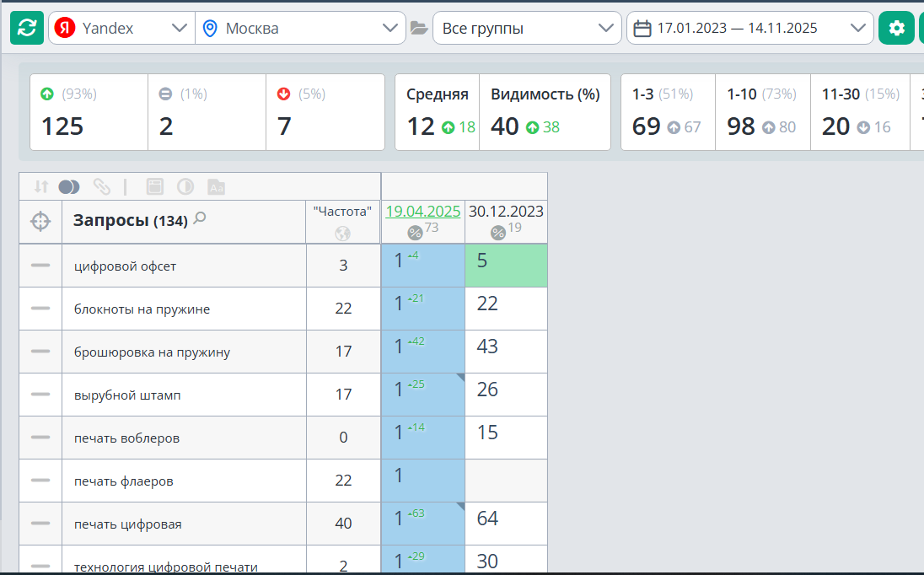924x575 pixels.
Task: Click the magnifier search icon next to Запросы
Action: point(200,218)
